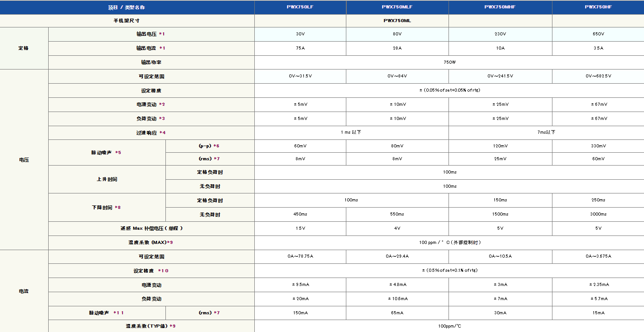Select the PWX750HF column header

(x=598, y=7)
